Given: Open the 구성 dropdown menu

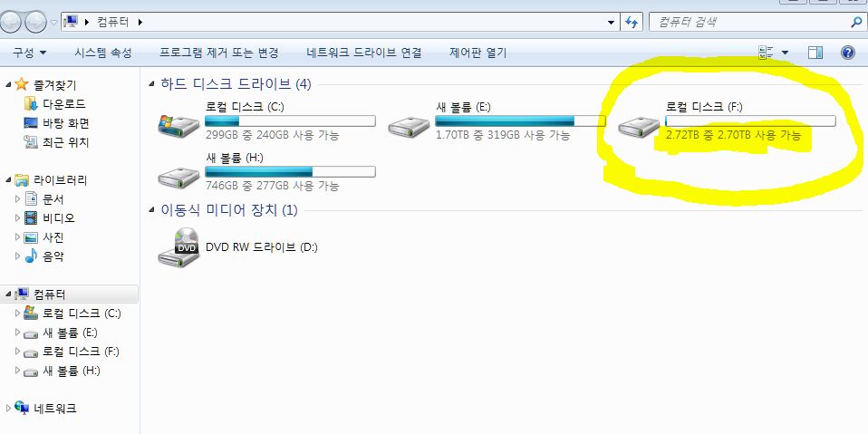Looking at the screenshot, I should pos(30,53).
